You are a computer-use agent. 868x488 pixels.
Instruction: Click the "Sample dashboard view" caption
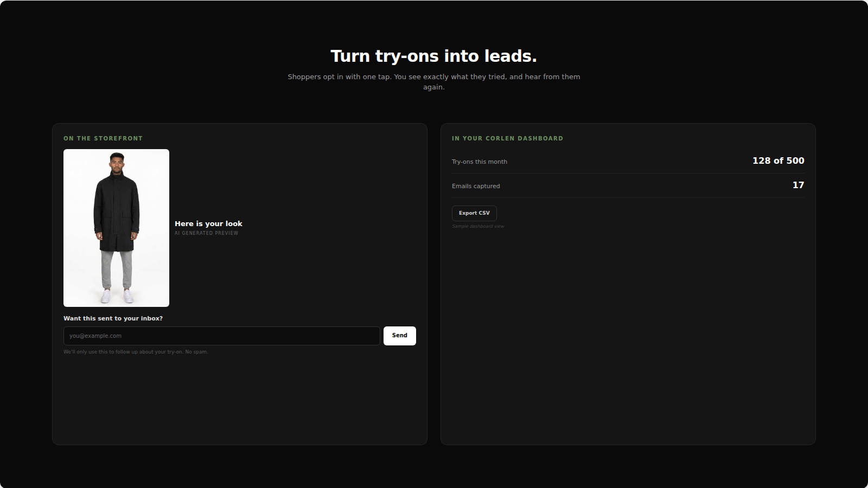click(478, 226)
